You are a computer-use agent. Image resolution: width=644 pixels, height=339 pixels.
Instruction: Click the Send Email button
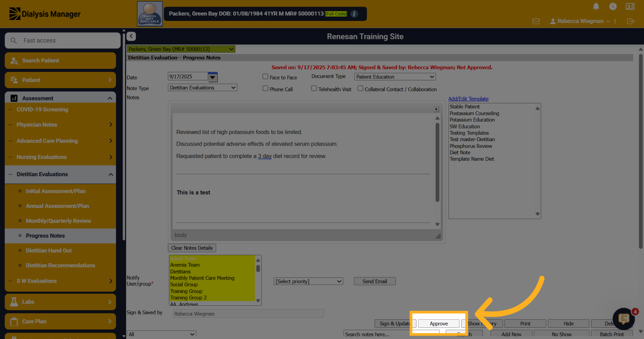[x=375, y=281]
